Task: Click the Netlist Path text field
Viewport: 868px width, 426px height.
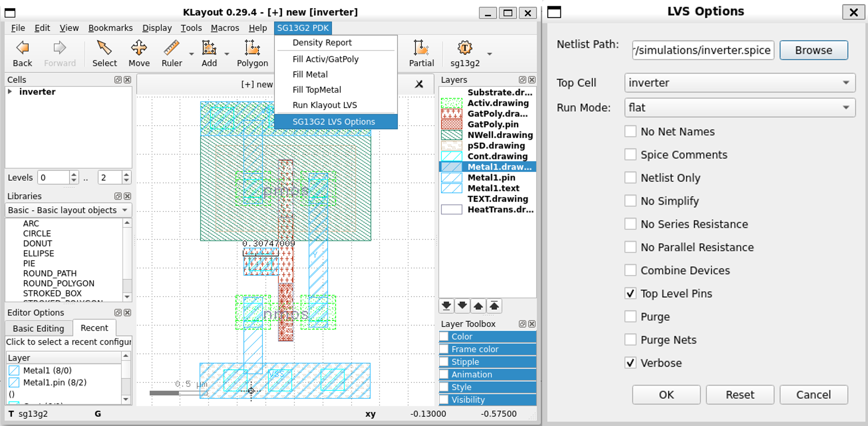Action: pos(703,50)
